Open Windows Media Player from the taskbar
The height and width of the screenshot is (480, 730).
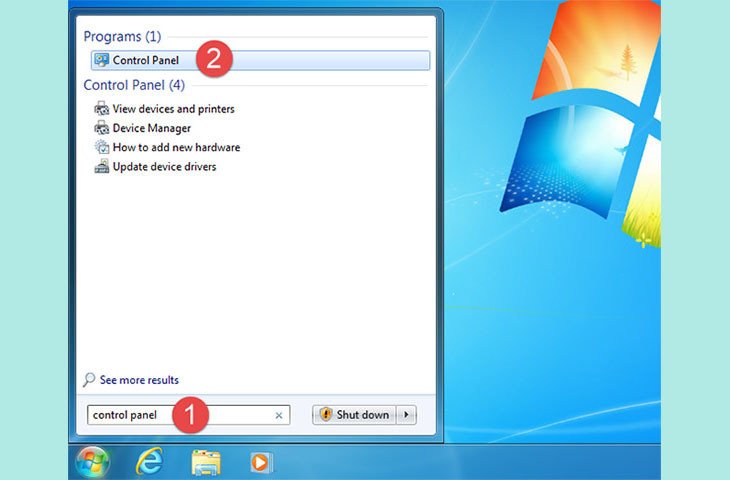click(x=260, y=462)
